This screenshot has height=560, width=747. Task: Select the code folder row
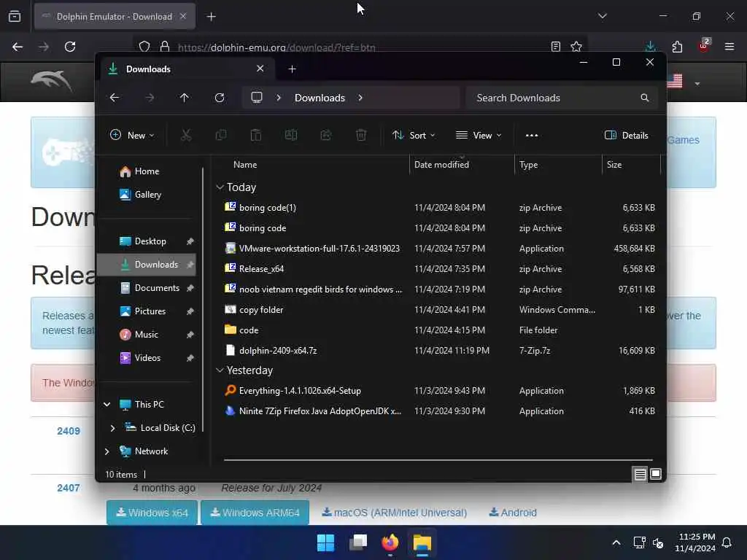pos(439,330)
